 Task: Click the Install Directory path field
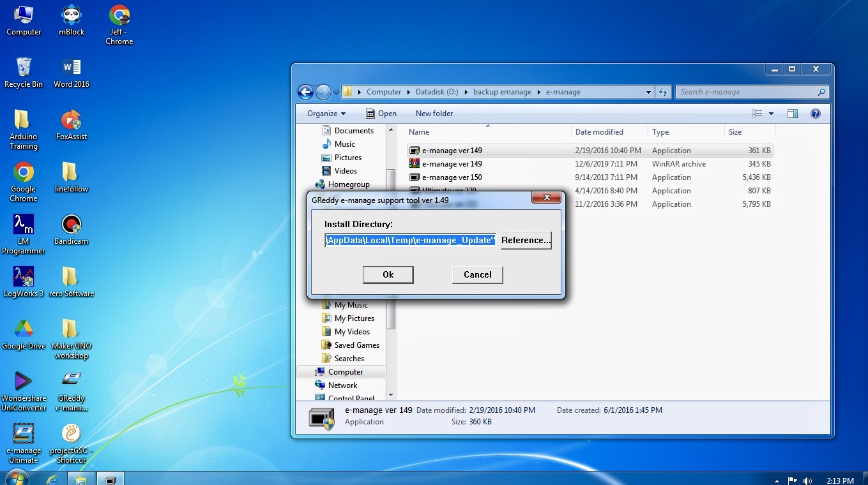coord(410,241)
